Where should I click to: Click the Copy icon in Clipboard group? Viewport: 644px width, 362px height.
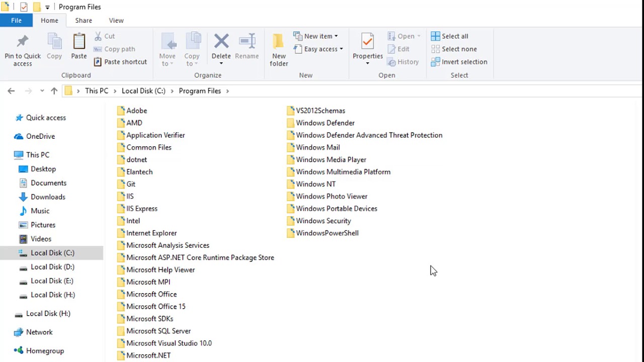point(54,41)
